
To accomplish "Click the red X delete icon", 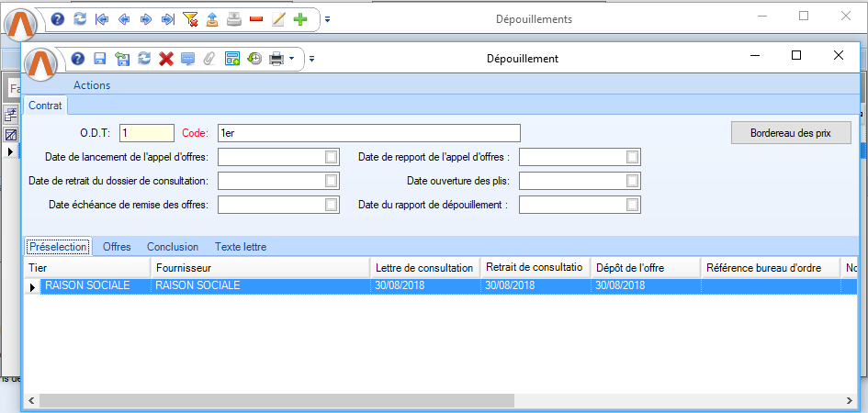I will tap(166, 59).
